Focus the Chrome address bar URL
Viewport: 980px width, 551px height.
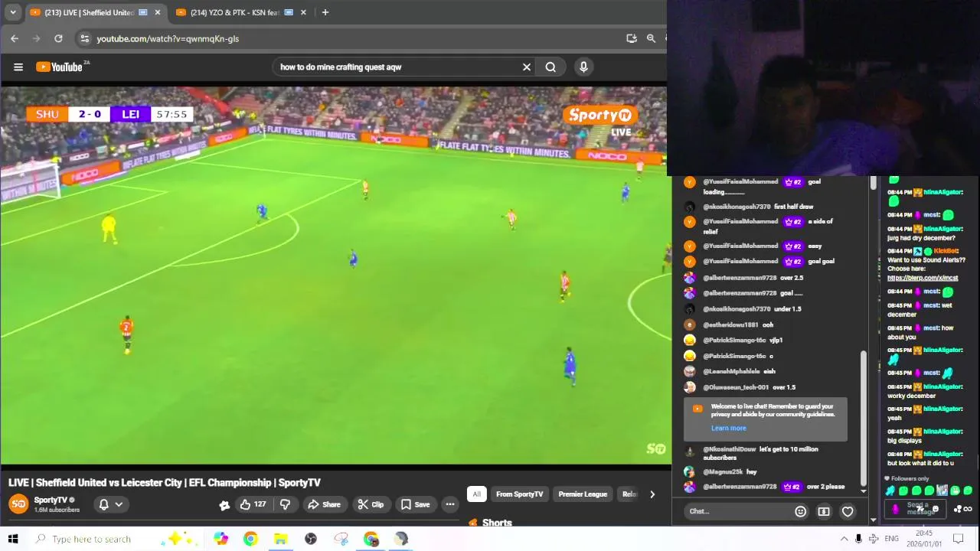[x=168, y=38]
